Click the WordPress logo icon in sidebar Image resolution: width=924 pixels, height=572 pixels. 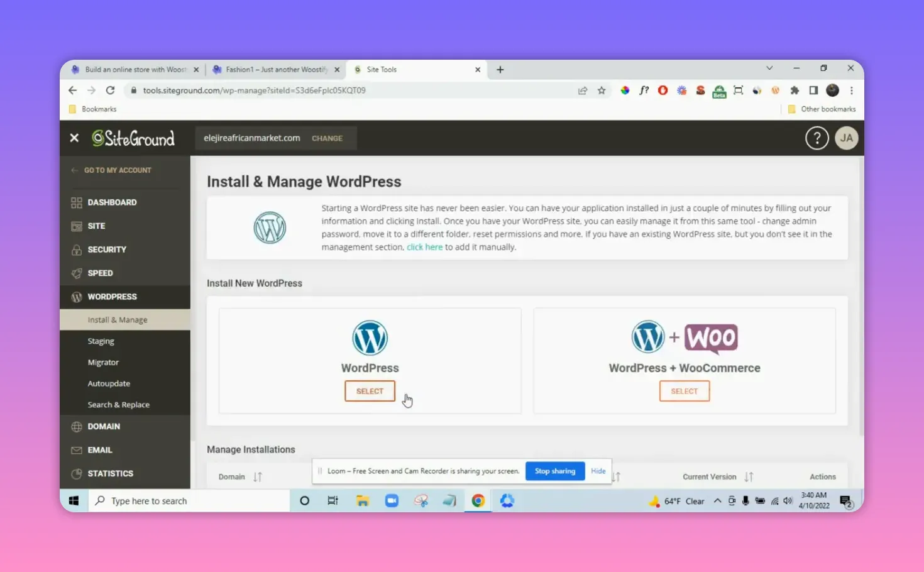point(76,296)
